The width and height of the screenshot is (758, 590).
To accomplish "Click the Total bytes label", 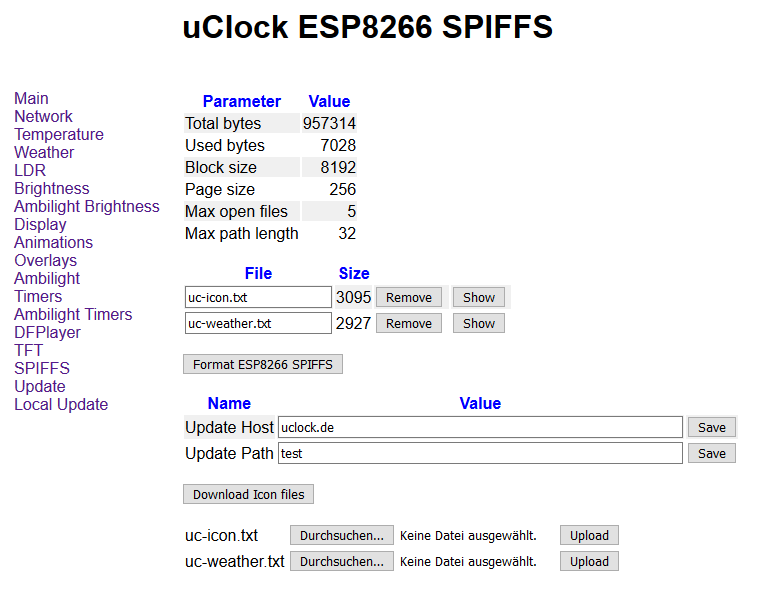I will pyautogui.click(x=223, y=123).
